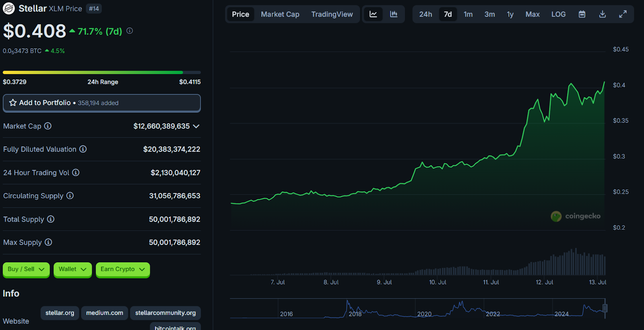Open the calendar date range picker

pyautogui.click(x=582, y=14)
